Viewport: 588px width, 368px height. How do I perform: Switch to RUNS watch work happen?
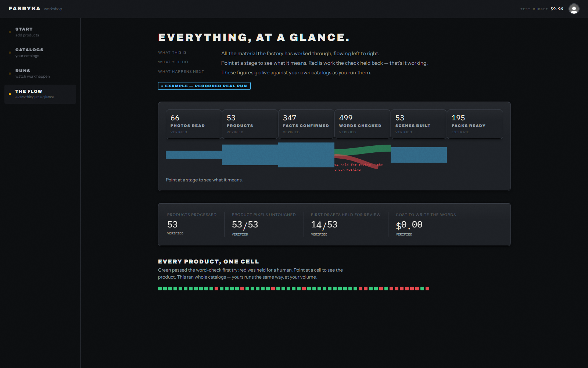(x=40, y=73)
